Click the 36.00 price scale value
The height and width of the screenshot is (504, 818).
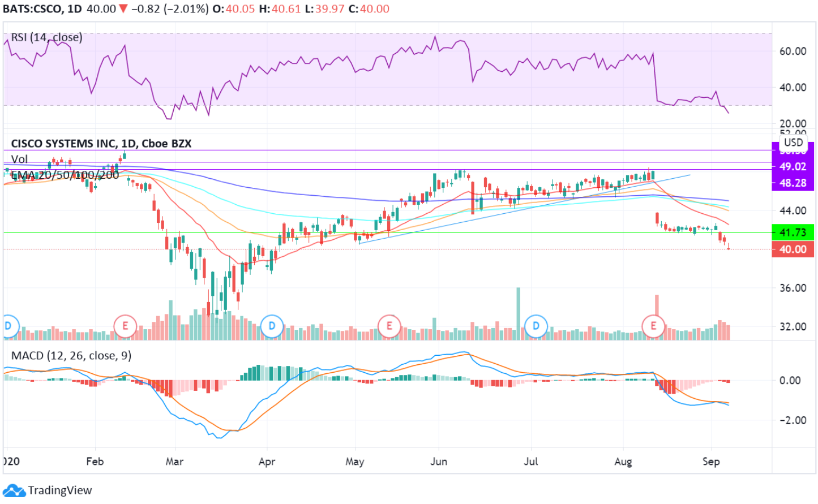tap(793, 288)
